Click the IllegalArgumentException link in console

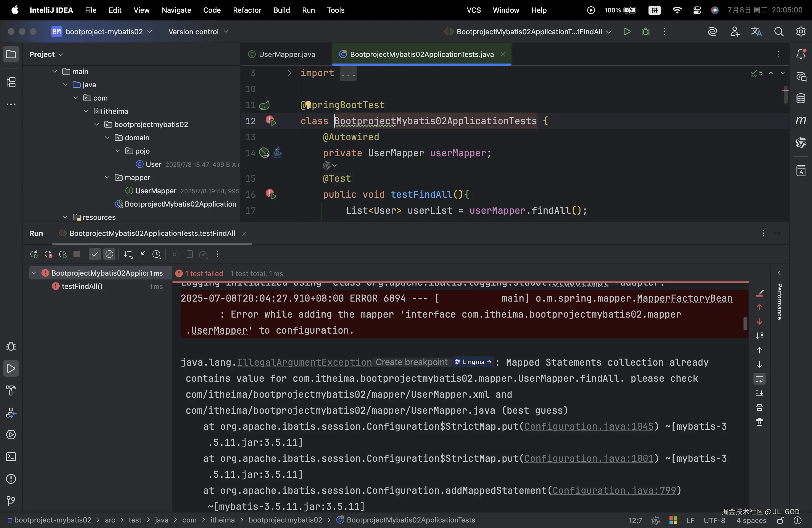pos(304,362)
